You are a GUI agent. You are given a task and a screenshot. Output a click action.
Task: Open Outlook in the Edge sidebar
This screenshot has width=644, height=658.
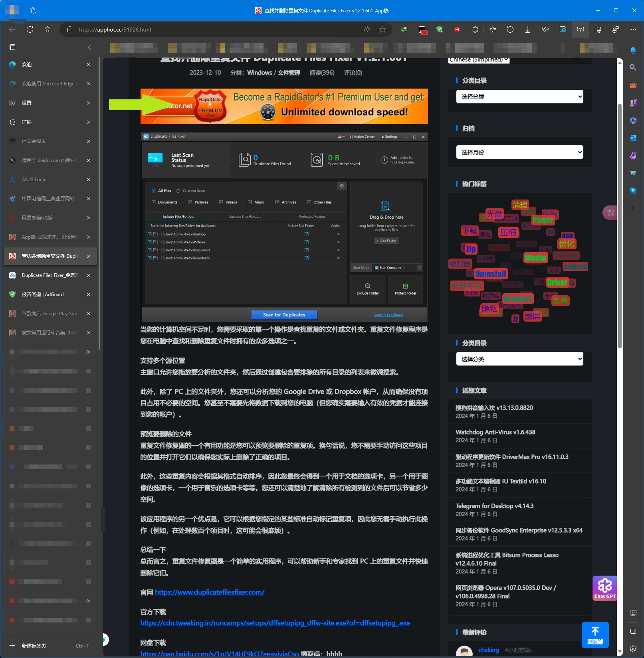632,138
